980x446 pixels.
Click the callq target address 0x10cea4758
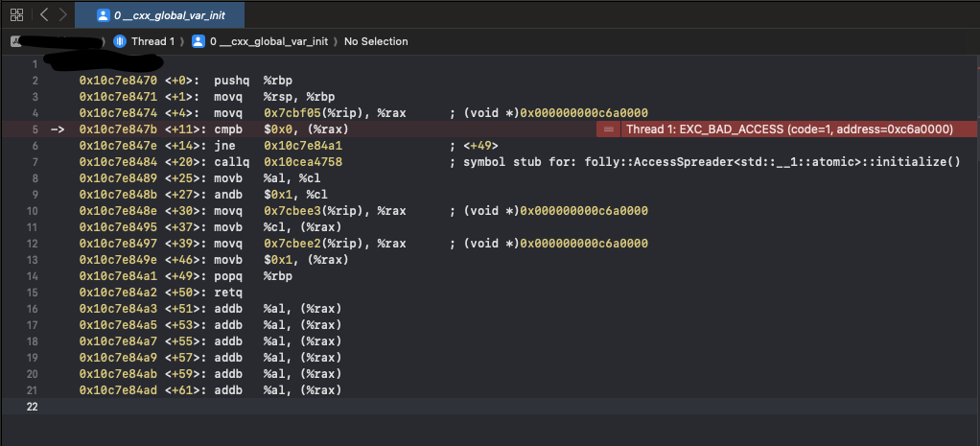(303, 162)
